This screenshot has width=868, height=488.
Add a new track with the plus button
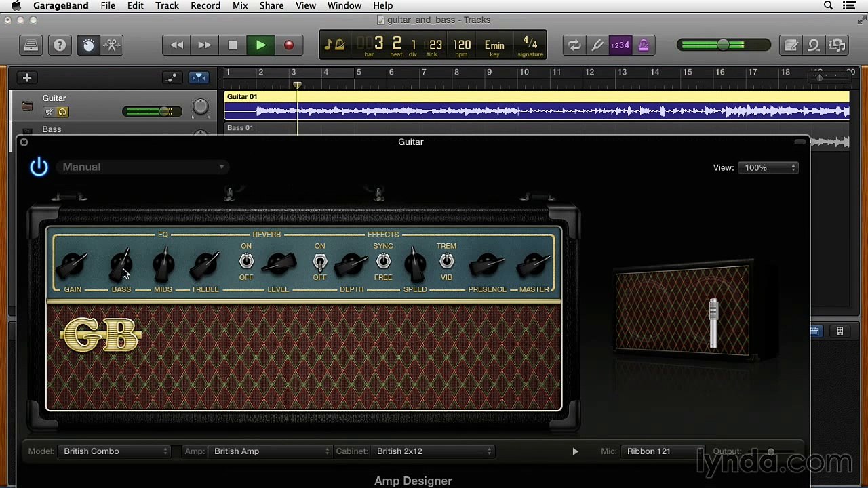(x=27, y=77)
